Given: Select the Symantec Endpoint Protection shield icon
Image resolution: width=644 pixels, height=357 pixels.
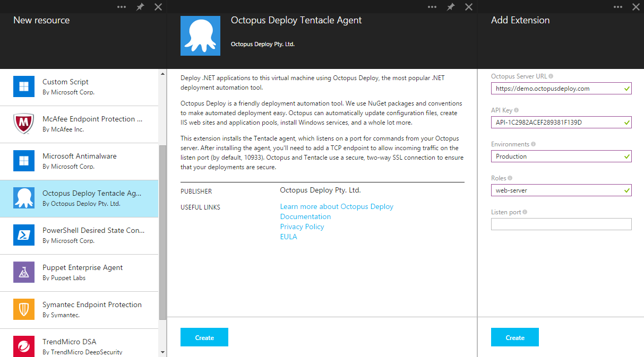Looking at the screenshot, I should [x=24, y=309].
